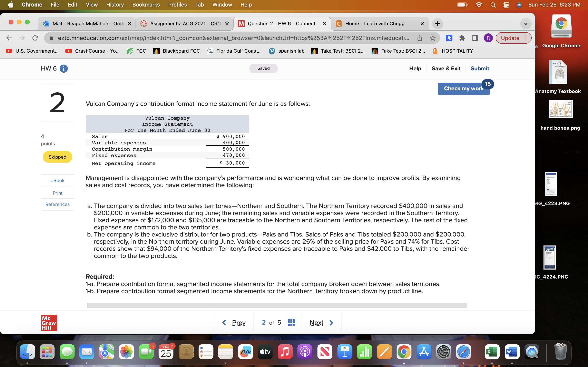Open the page grid selector beside 2 of 5
This screenshot has height=367, width=588.
tap(291, 322)
